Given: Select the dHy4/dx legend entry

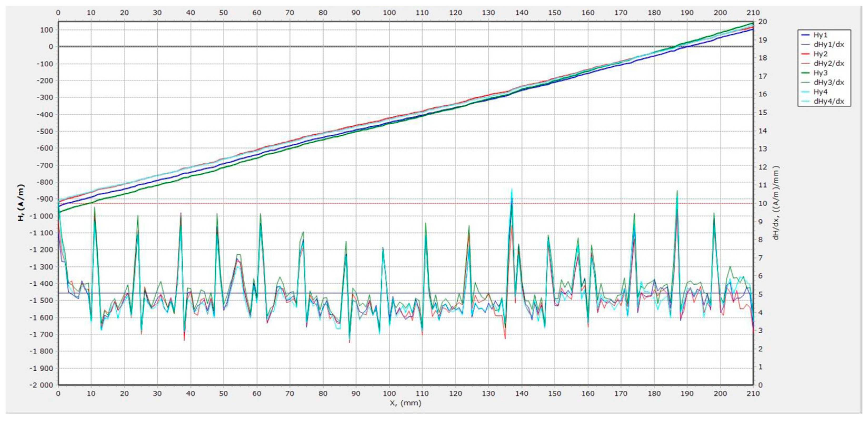Looking at the screenshot, I should point(829,101).
